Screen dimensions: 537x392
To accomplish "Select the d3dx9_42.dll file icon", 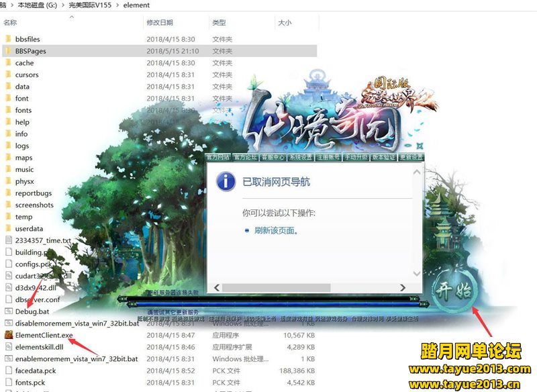I will click(9, 287).
